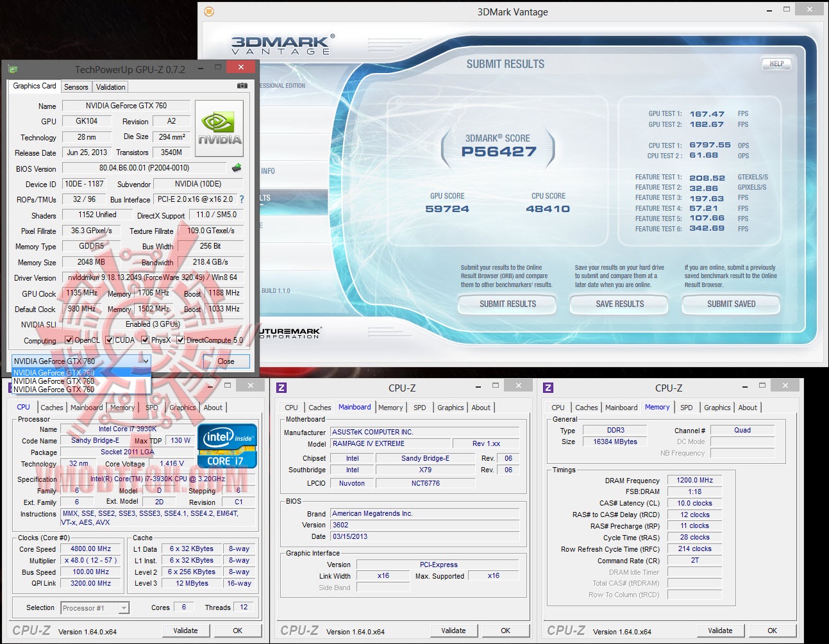829x644 pixels.
Task: Select the Memory tab in right CPU-Z window
Action: (657, 407)
